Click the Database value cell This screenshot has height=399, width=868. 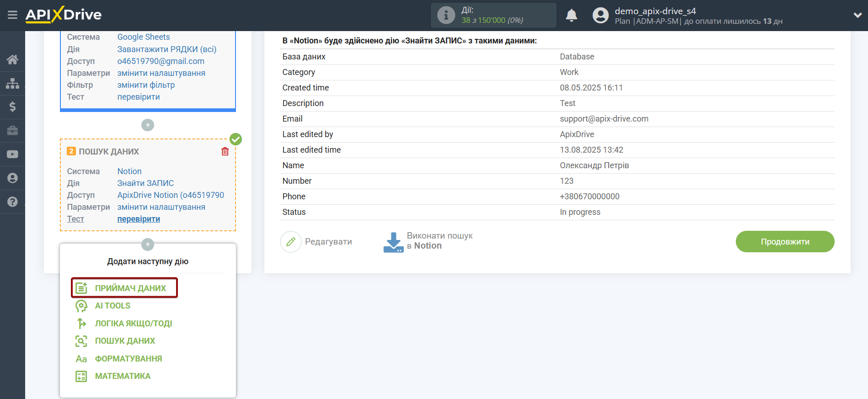[x=577, y=57]
